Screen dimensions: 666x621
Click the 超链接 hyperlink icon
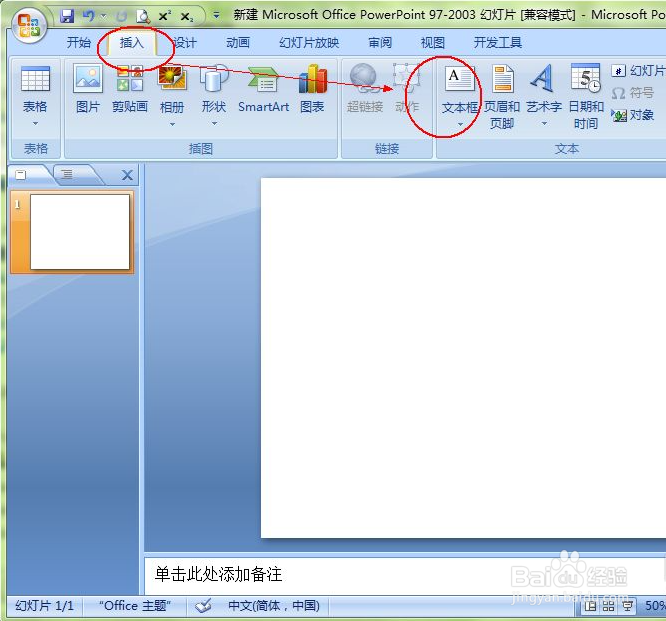364,88
